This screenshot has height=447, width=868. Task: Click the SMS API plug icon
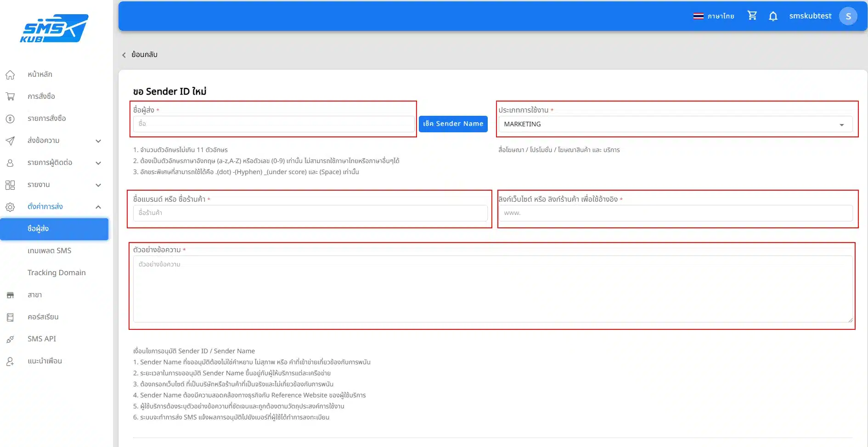coord(10,339)
